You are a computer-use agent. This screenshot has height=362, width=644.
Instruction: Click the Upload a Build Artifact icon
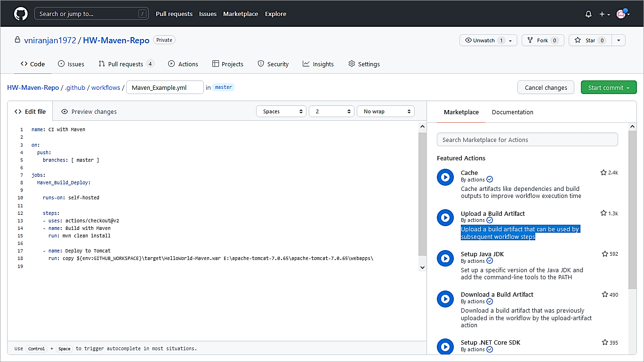click(445, 218)
